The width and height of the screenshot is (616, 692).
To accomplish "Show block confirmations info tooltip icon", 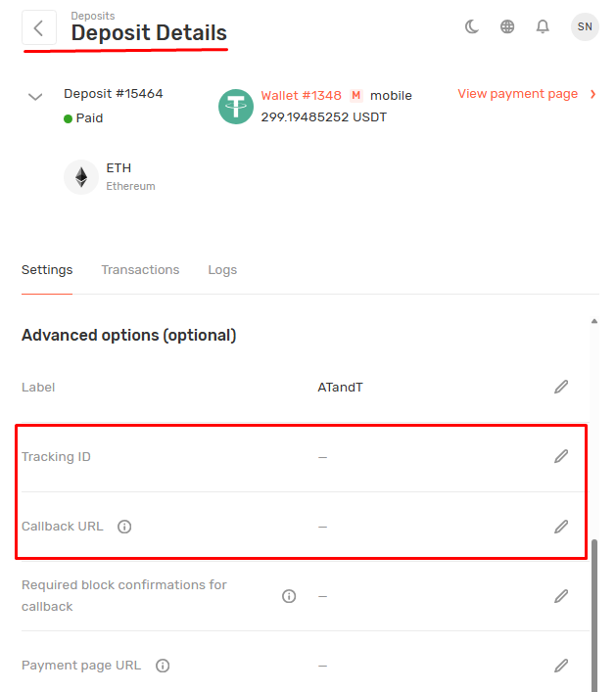I will coord(289,596).
